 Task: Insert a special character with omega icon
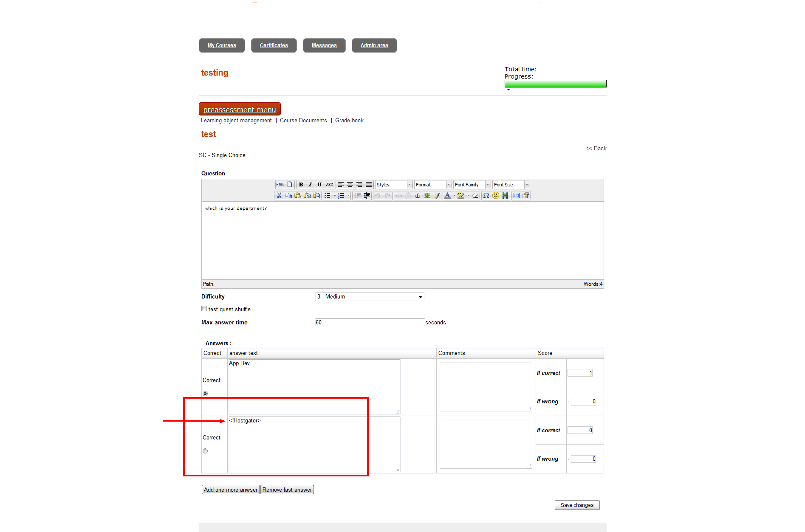coord(486,196)
